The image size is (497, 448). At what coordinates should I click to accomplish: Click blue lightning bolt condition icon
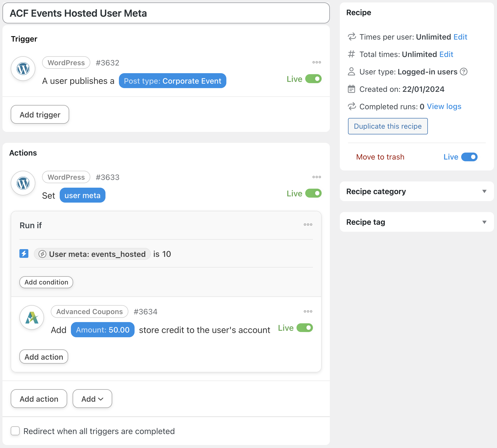pos(24,254)
